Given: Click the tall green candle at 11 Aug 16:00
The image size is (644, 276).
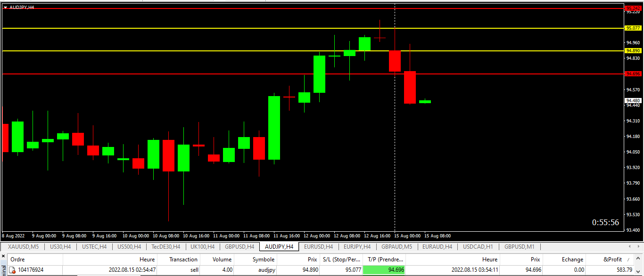Looking at the screenshot, I should [274, 128].
